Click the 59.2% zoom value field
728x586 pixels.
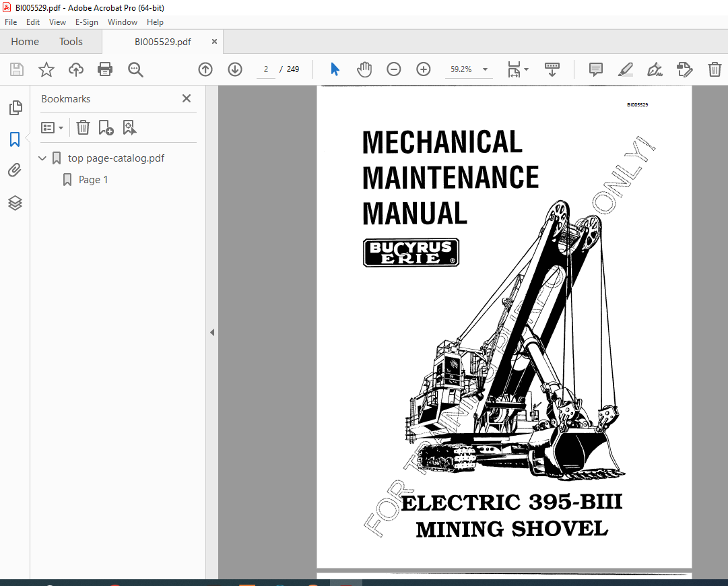pos(461,69)
